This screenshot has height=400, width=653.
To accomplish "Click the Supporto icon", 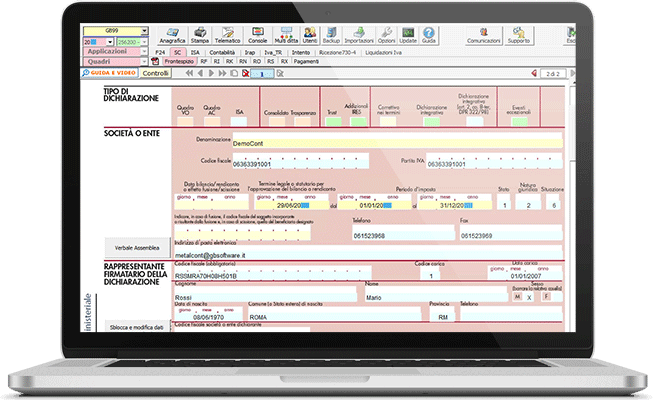I will click(x=519, y=36).
